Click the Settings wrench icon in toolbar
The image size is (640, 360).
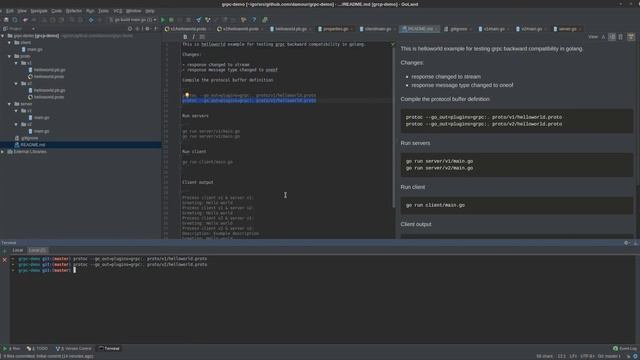coord(244,20)
